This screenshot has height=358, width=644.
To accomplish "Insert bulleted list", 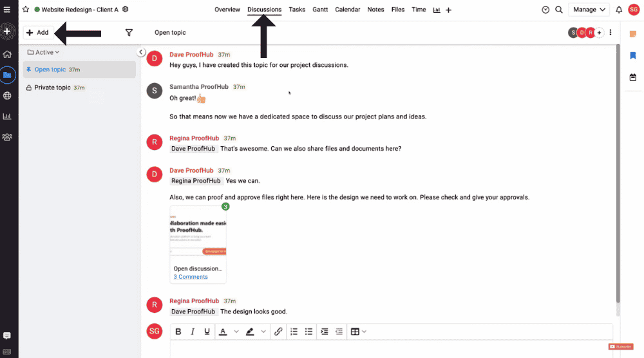I will click(308, 332).
